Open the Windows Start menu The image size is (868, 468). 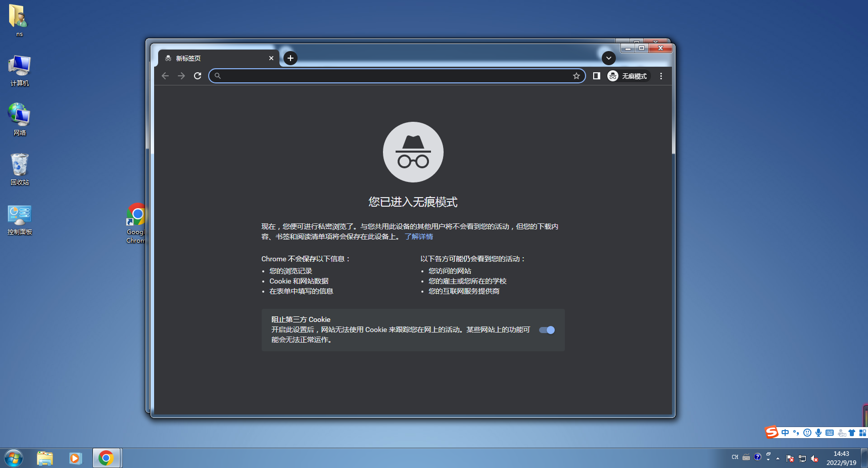(x=14, y=458)
